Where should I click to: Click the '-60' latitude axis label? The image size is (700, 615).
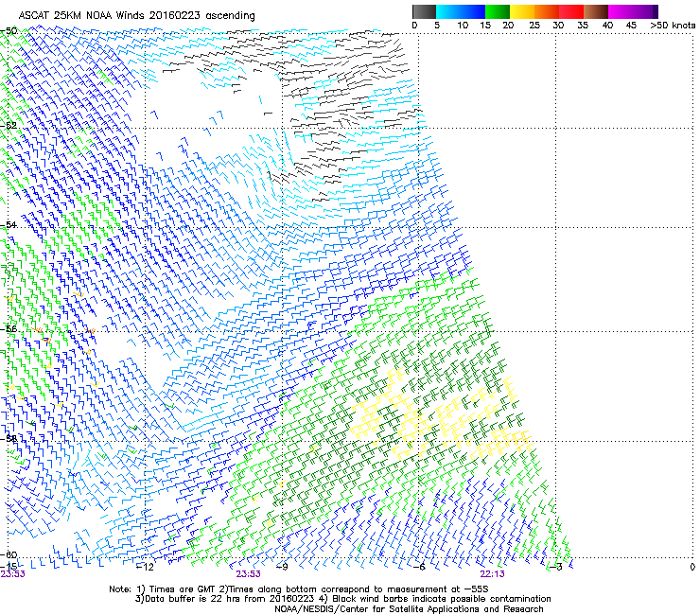point(9,554)
